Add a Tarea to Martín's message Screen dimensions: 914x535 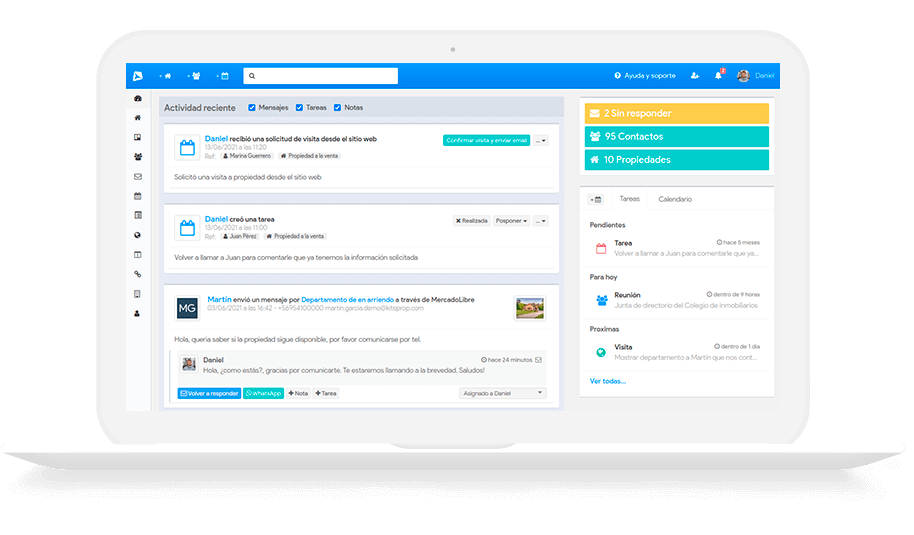point(326,393)
